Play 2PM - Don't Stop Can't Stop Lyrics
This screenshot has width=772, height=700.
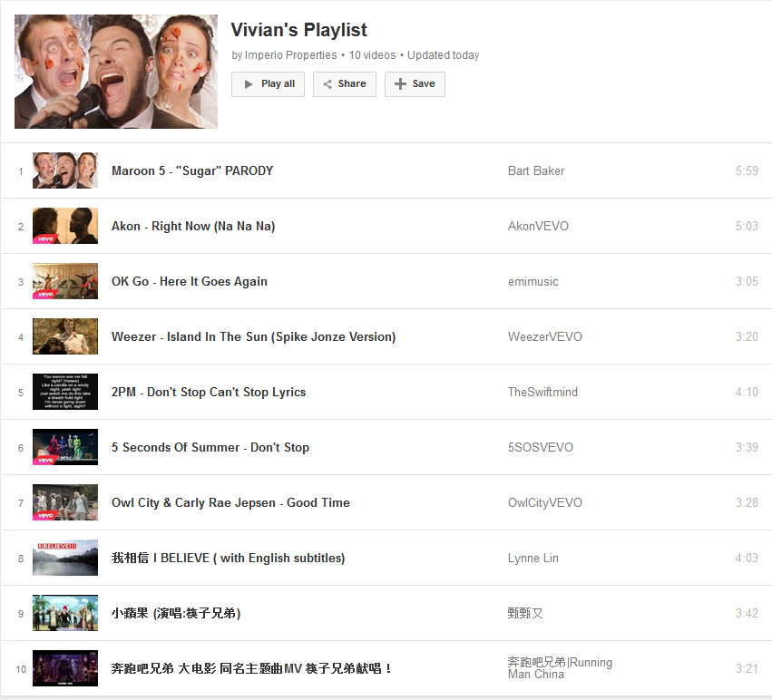click(209, 393)
